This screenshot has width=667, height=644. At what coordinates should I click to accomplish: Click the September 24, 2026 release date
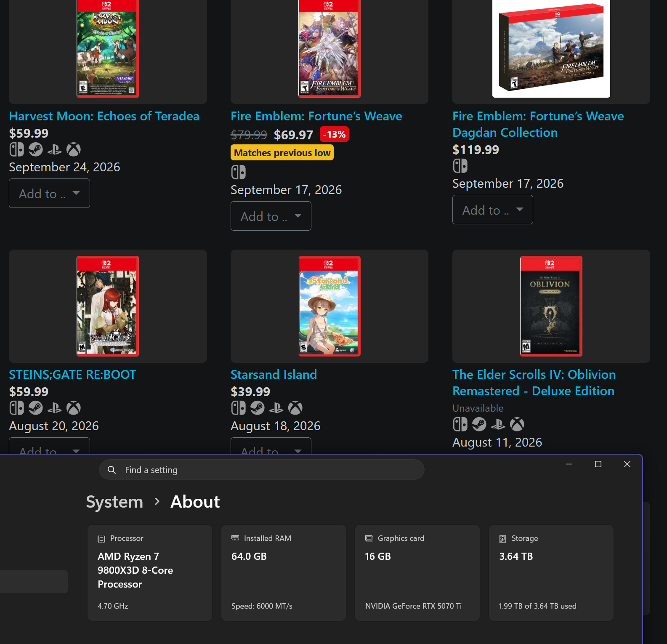[x=65, y=167]
